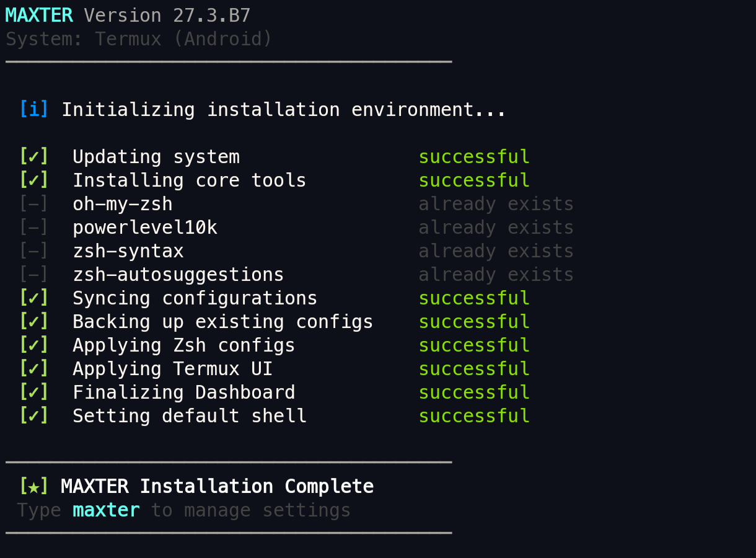Select the Version 27.3.B7 text
This screenshot has width=756, height=558.
167,15
